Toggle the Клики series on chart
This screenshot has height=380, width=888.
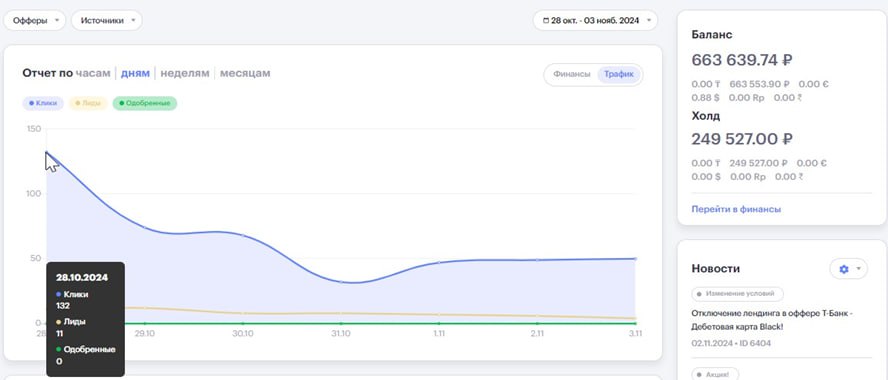coord(43,104)
